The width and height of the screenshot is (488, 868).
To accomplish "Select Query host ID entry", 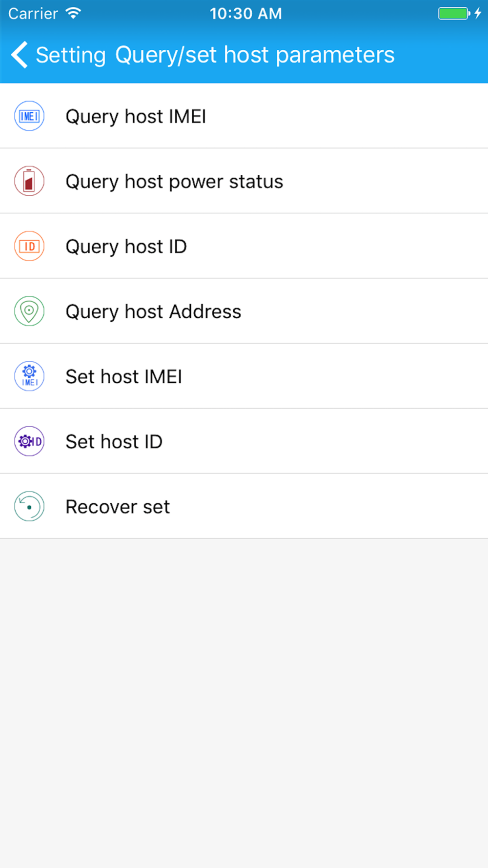I will click(244, 246).
